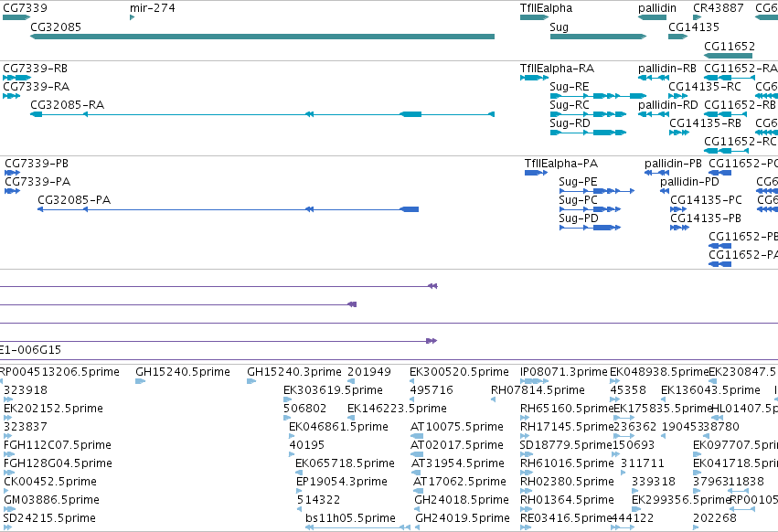Select the bs11h05.5prime label
778x532 pixels.
[350, 518]
